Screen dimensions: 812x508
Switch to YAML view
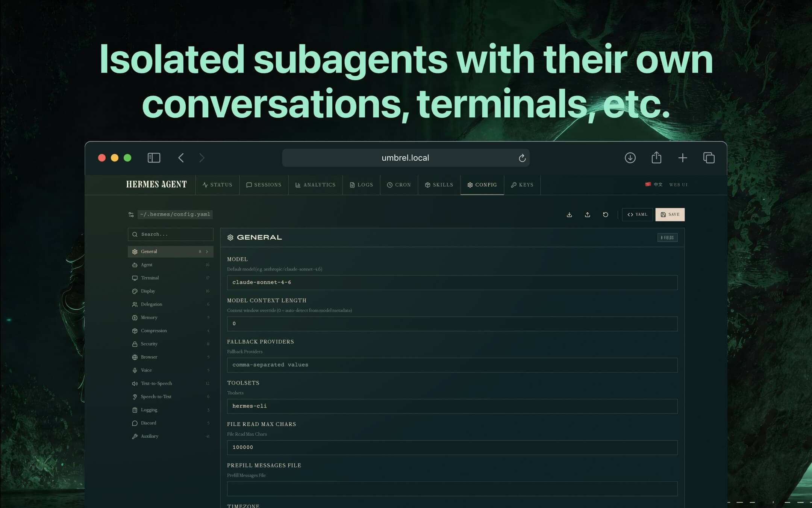pos(638,214)
